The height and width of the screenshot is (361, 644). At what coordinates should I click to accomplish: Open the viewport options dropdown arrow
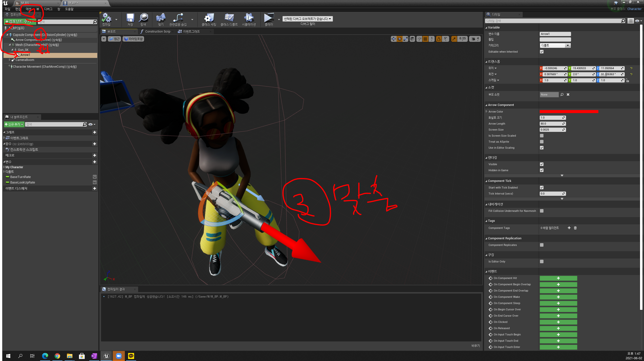coord(104,39)
